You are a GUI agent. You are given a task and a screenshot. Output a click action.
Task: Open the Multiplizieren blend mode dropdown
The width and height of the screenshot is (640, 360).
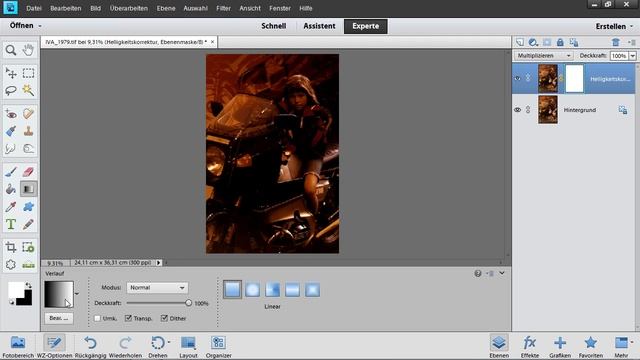tap(544, 56)
